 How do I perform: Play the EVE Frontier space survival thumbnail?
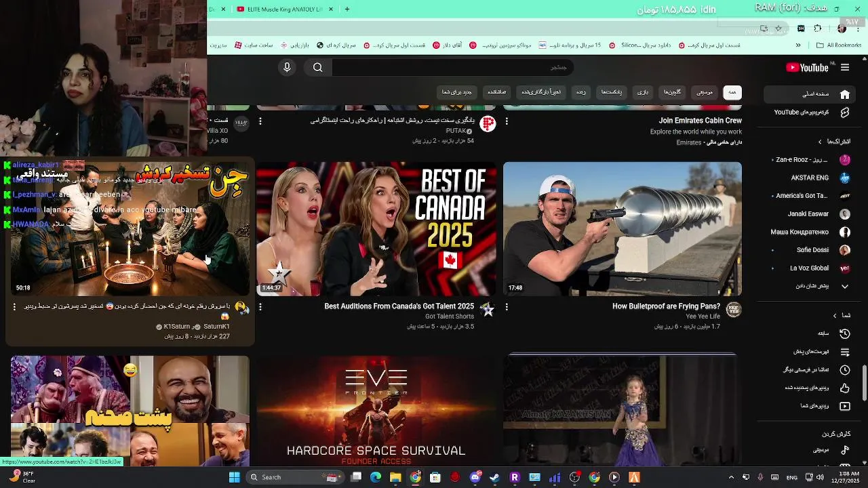(376, 411)
